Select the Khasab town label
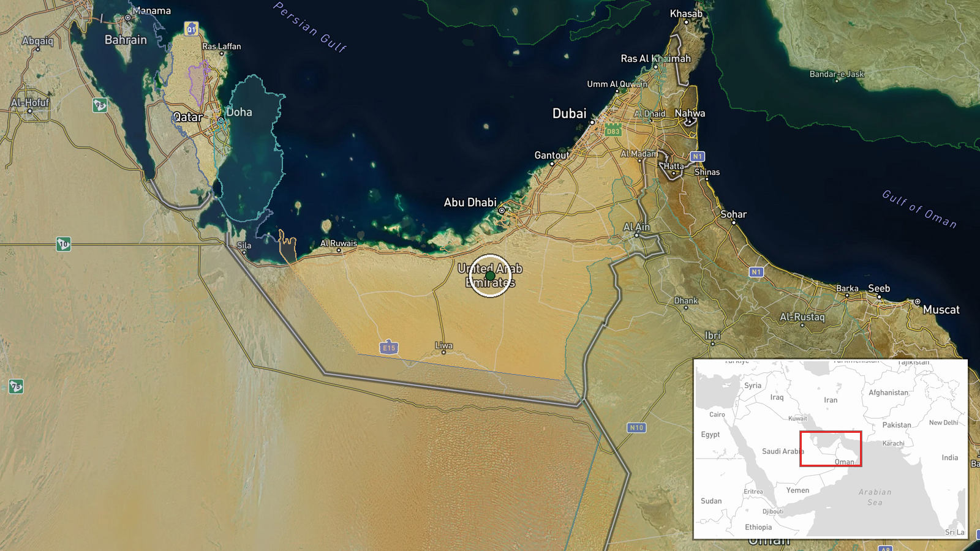 point(686,13)
